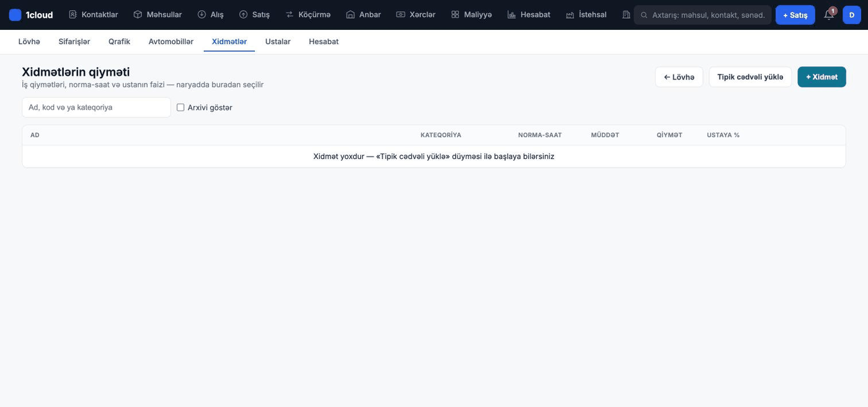Focus the global Axtarış search field

(x=702, y=15)
